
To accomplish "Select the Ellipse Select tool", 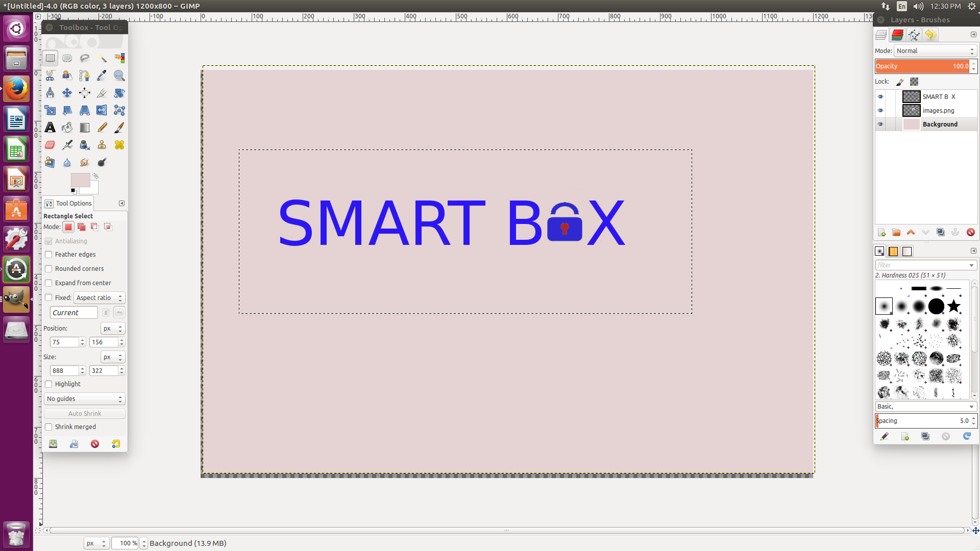I will (67, 58).
